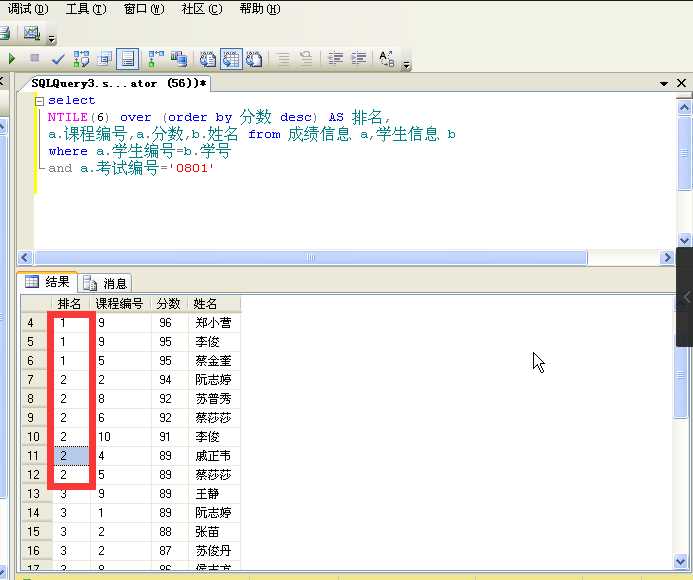Select the SQLQuery3 document tab
The height and width of the screenshot is (580, 693).
pyautogui.click(x=119, y=83)
